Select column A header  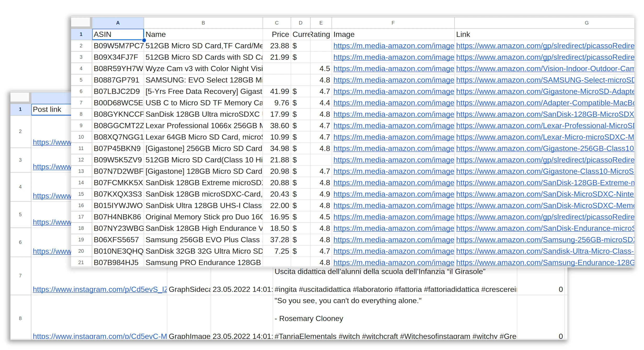118,23
